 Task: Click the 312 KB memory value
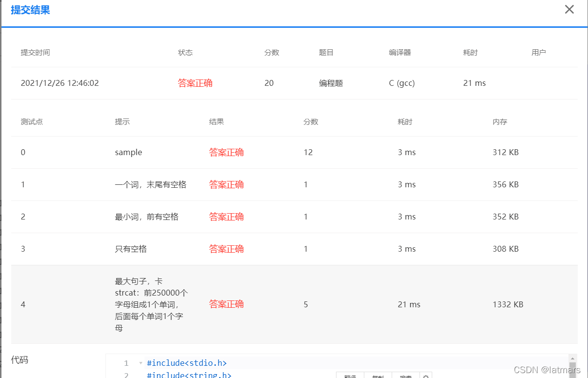pyautogui.click(x=505, y=152)
